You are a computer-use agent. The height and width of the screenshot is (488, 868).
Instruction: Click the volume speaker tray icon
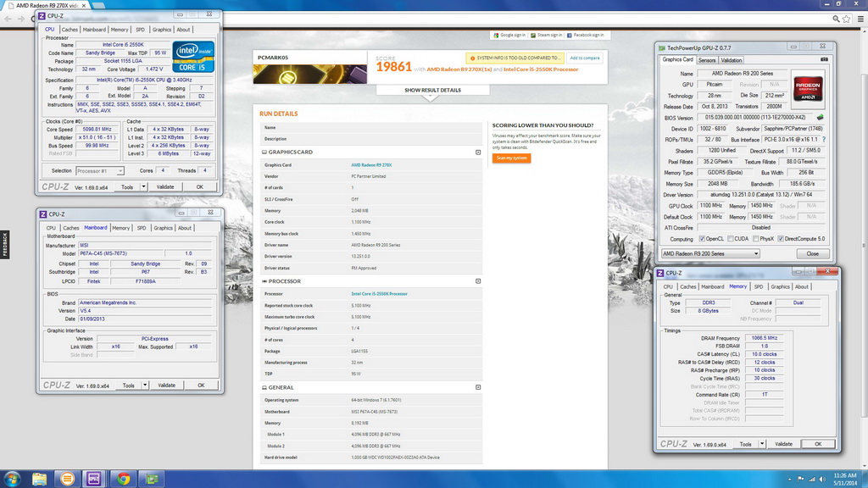[x=822, y=480]
